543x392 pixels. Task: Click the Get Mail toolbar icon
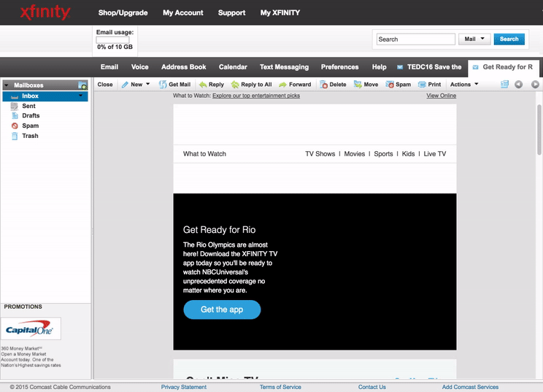[174, 85]
